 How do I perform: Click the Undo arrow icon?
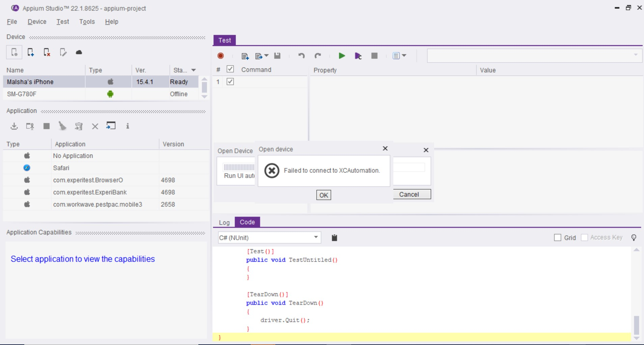[301, 56]
